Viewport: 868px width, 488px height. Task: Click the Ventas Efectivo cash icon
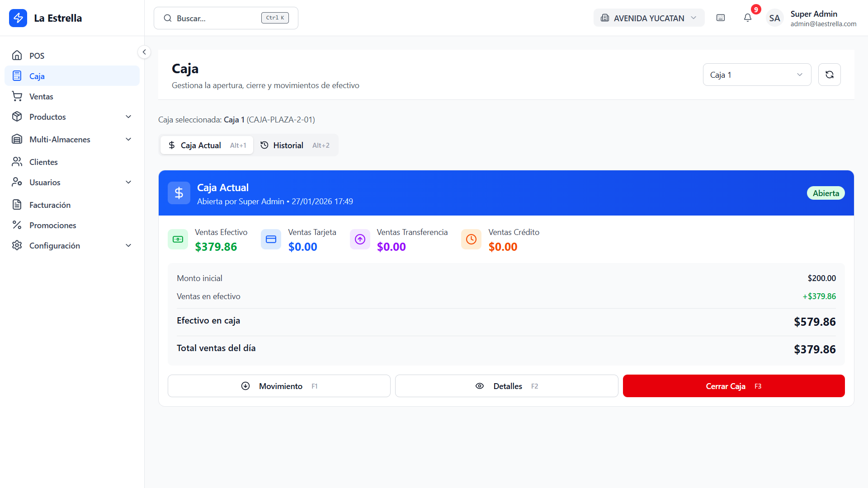tap(178, 239)
